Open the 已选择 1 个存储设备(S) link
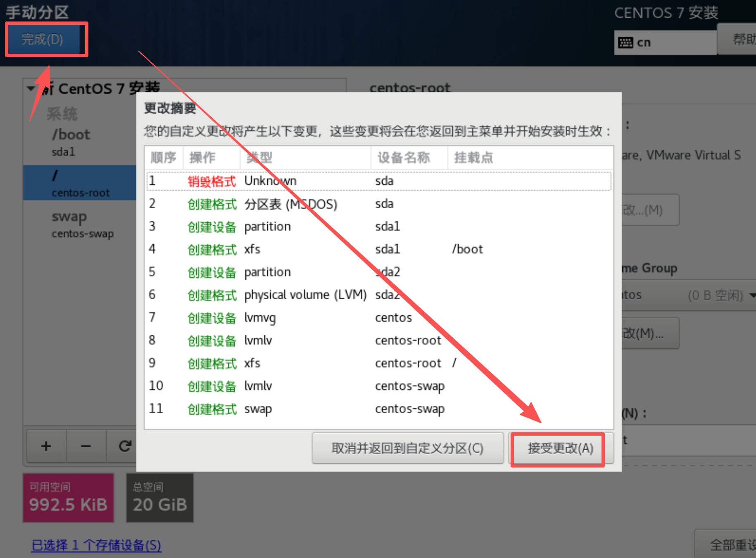This screenshot has width=756, height=558. click(x=95, y=546)
